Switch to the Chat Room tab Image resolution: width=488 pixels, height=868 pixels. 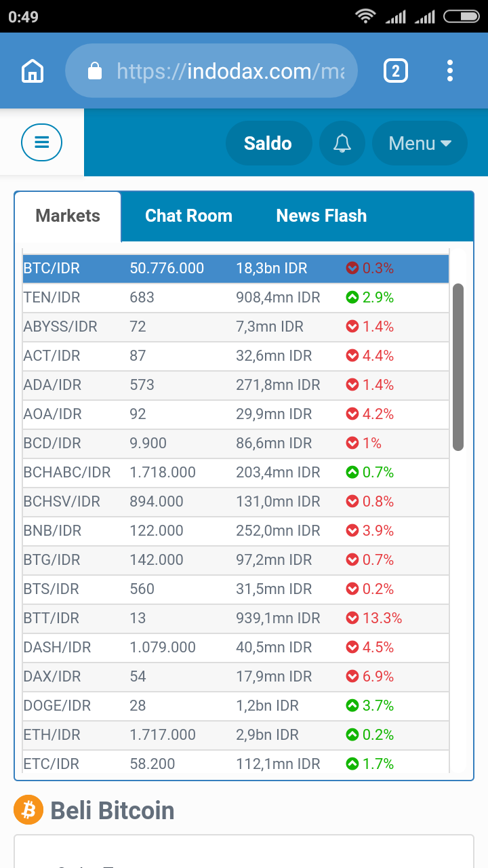(188, 216)
